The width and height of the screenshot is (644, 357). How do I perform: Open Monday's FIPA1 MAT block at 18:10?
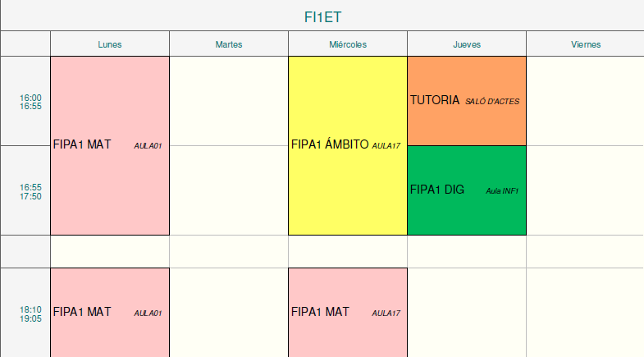[109, 312]
